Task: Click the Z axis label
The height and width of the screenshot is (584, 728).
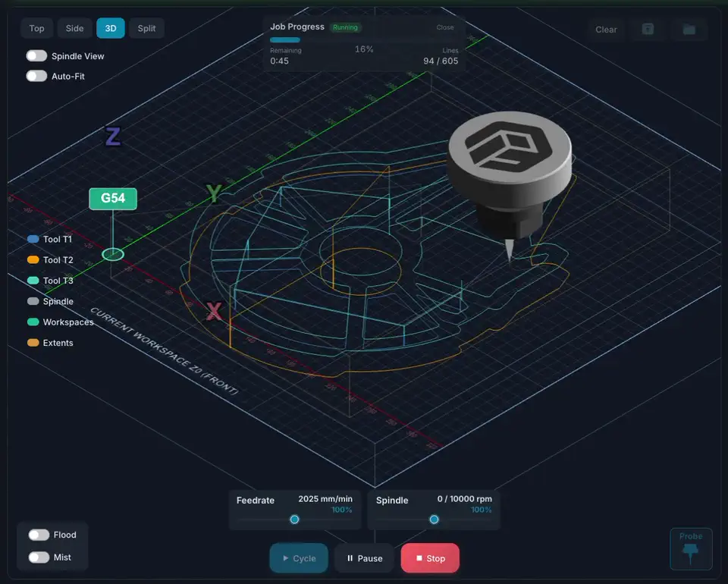Action: click(113, 137)
